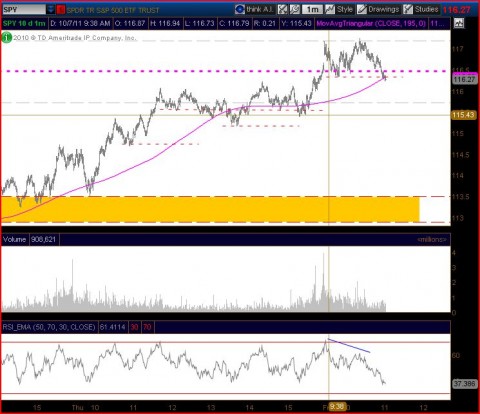Click the RSI_EMA study title
Screen dimensions: 480x414
coord(49,327)
